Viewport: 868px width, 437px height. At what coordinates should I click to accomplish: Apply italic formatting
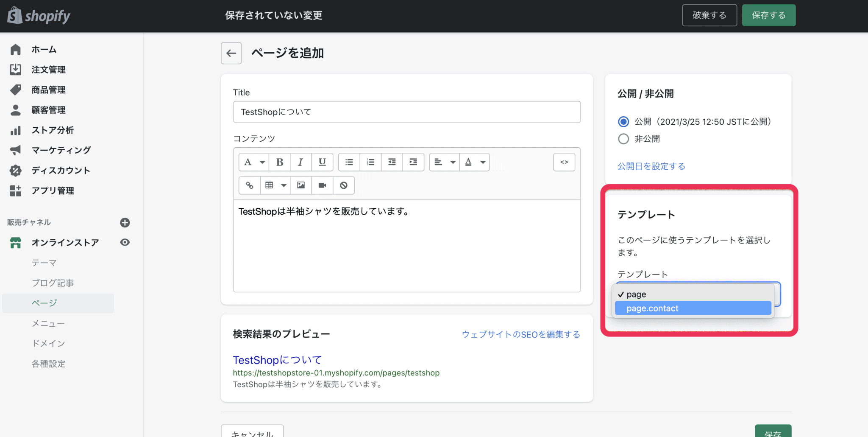pyautogui.click(x=300, y=162)
